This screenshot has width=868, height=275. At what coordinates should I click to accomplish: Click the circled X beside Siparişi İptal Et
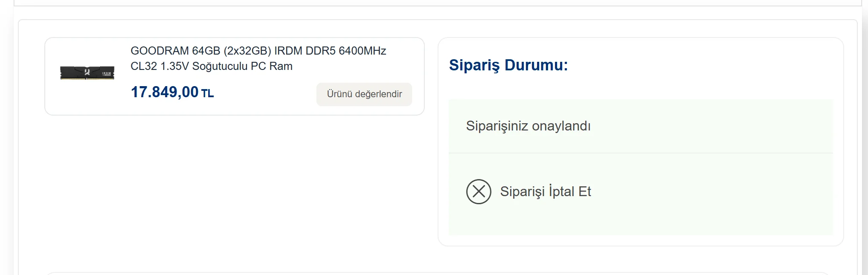tap(479, 191)
